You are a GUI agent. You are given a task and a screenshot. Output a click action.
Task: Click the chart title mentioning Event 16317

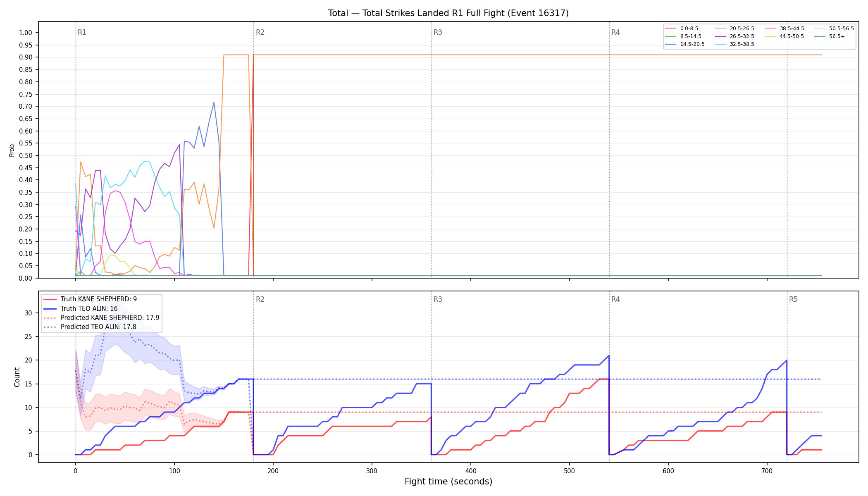point(448,13)
